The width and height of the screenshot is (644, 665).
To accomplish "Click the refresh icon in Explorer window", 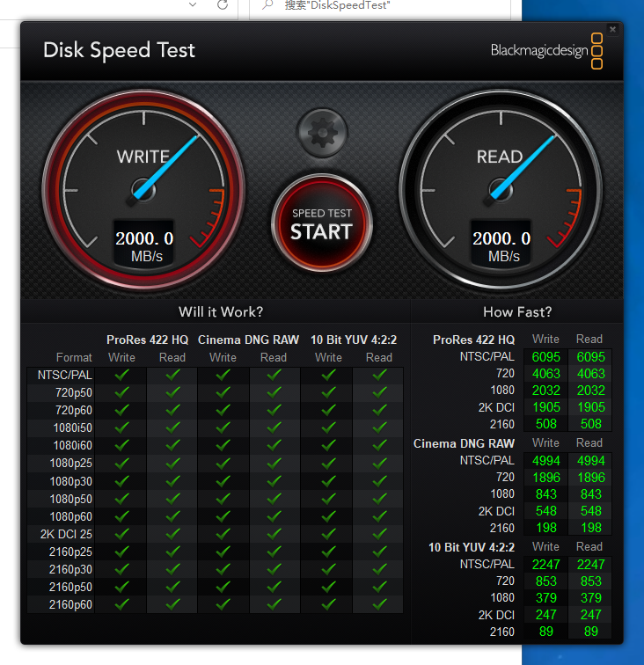I will (223, 5).
